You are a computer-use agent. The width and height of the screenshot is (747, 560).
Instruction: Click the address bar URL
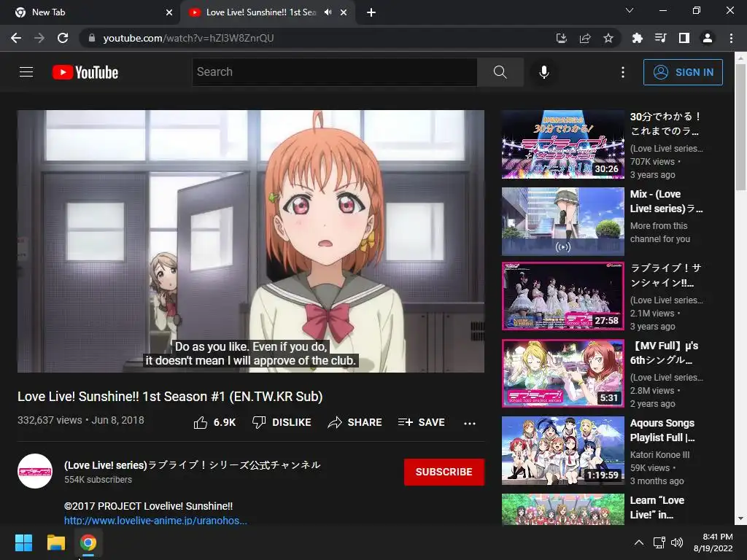pyautogui.click(x=189, y=38)
